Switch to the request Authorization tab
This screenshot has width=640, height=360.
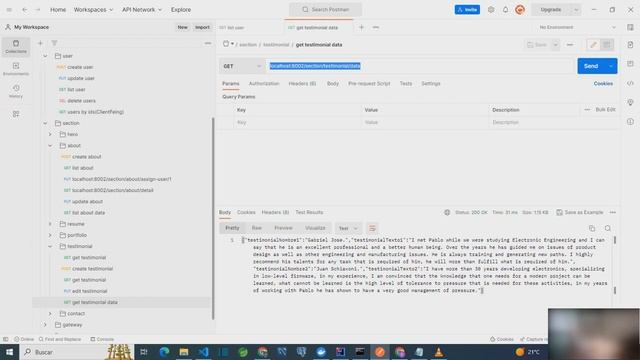(x=264, y=83)
